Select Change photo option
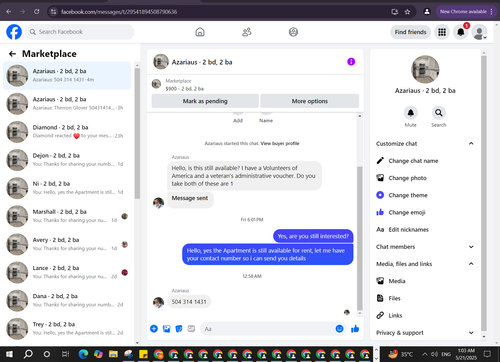500x362 pixels. click(402, 178)
